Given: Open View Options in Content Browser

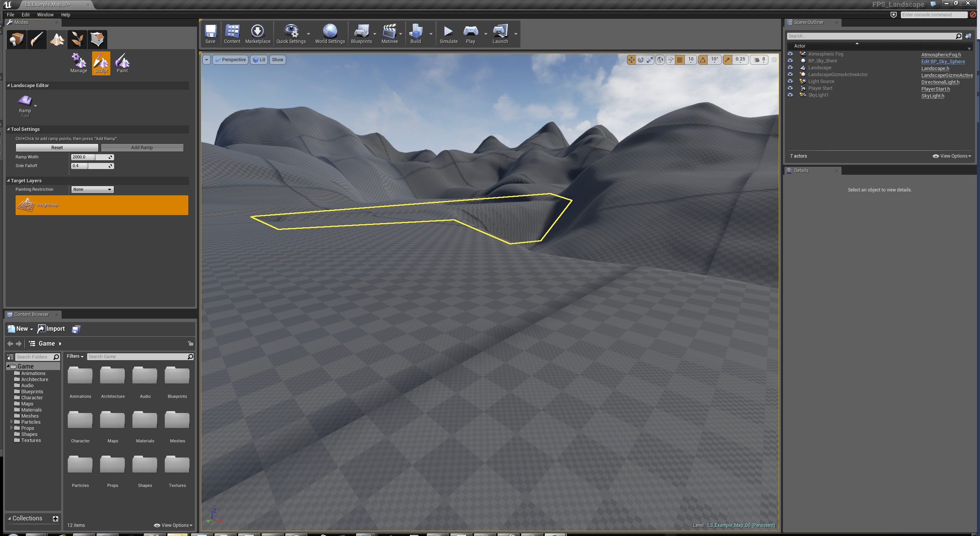Looking at the screenshot, I should click(x=173, y=525).
